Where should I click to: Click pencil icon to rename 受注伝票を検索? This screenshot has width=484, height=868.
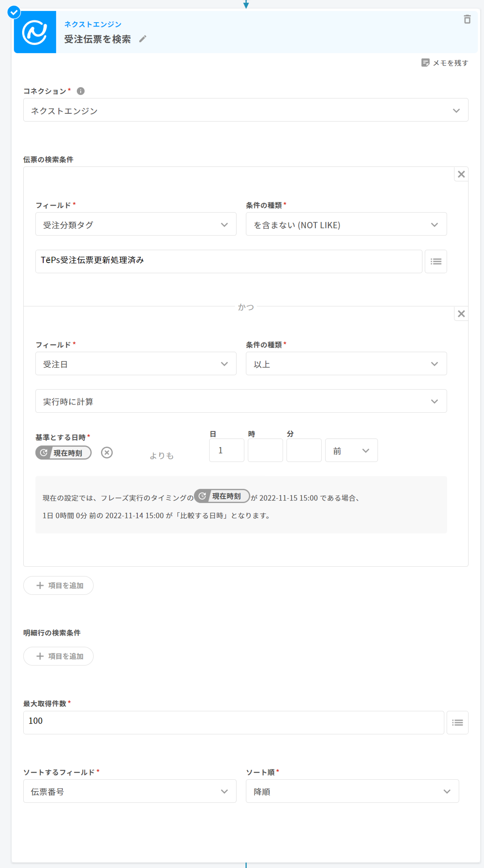pos(143,39)
